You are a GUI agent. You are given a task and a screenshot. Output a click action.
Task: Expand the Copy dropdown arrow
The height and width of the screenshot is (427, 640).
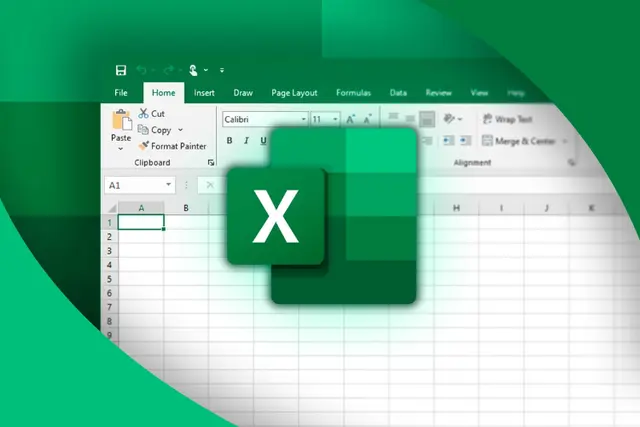pos(180,130)
